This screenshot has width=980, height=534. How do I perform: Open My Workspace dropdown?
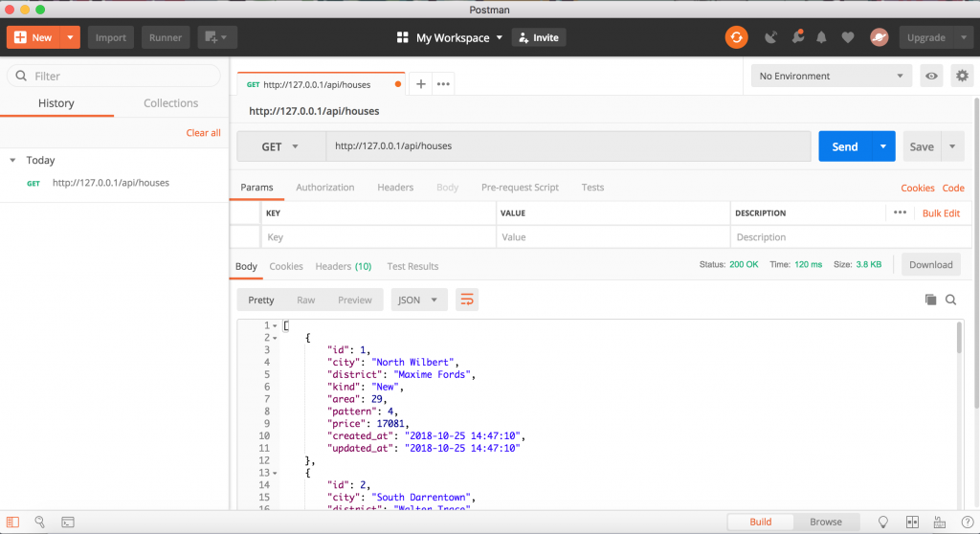(458, 37)
